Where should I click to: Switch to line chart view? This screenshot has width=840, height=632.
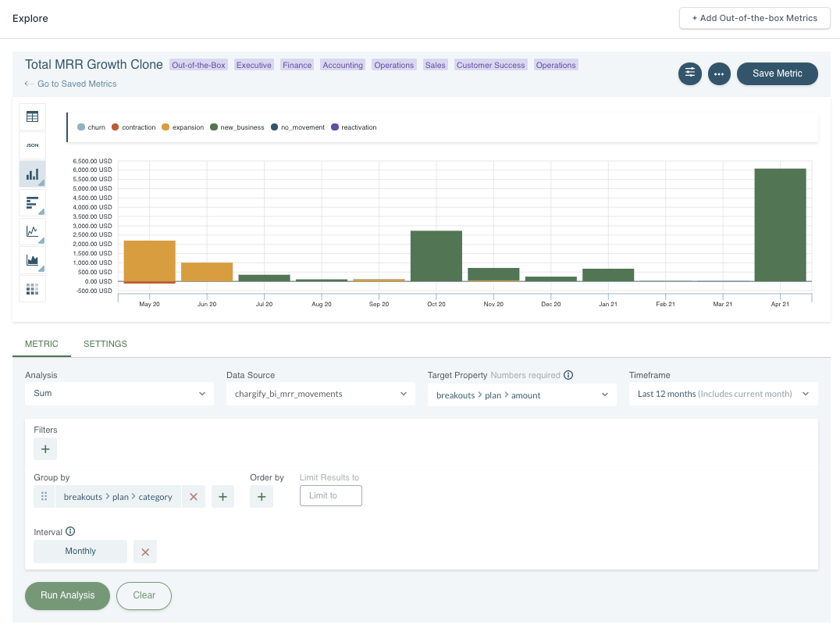32,231
